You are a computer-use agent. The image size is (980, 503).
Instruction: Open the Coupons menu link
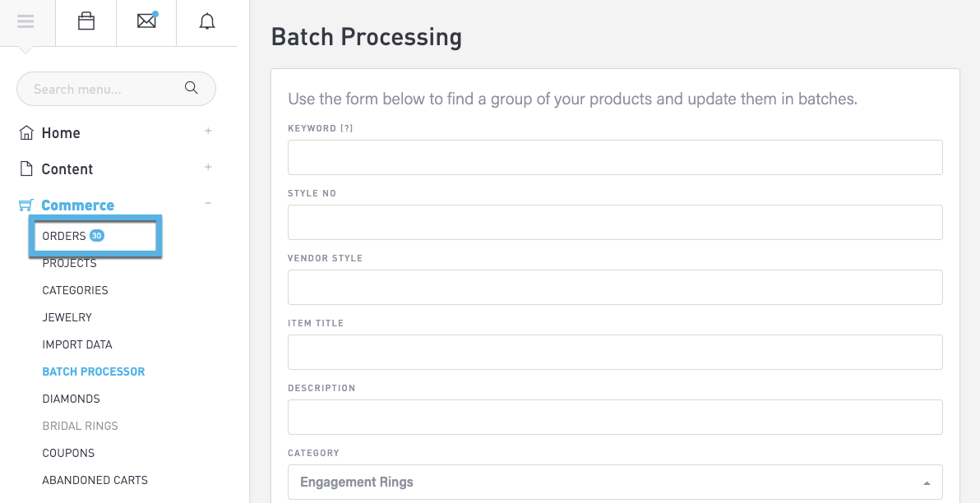[x=68, y=453]
